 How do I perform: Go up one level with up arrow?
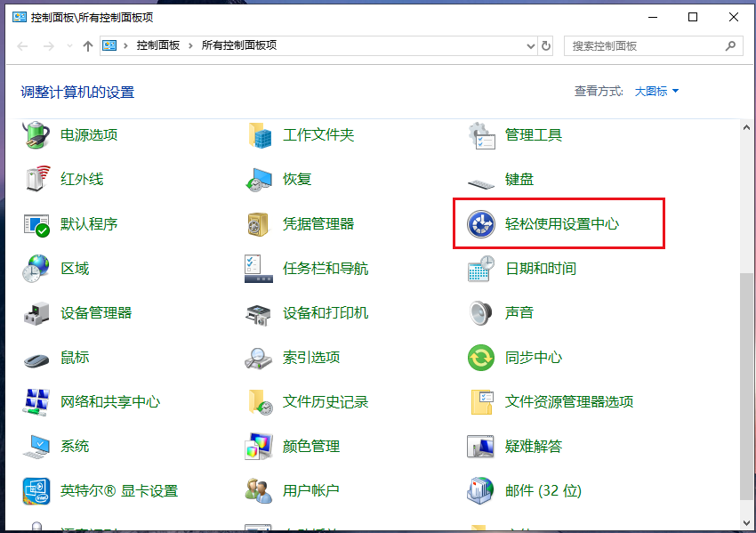point(88,46)
